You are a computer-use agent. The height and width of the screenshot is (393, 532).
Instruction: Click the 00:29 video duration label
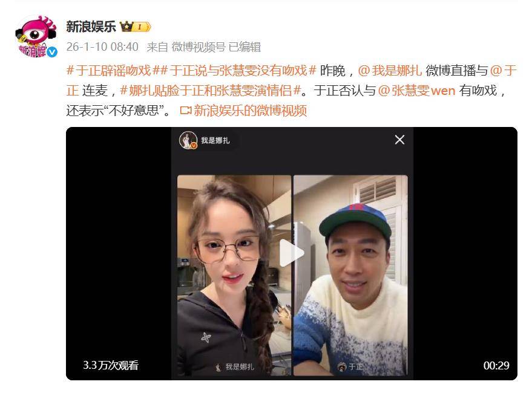tap(496, 365)
